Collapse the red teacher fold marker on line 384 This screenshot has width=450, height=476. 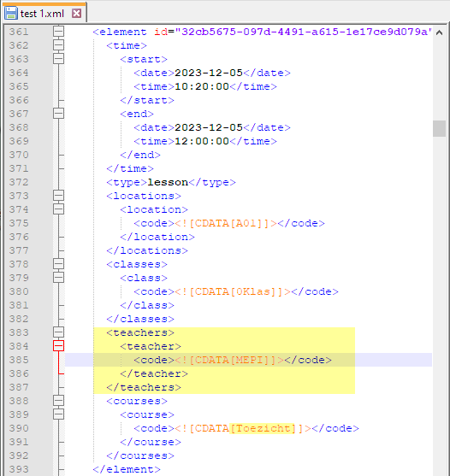[x=59, y=346]
